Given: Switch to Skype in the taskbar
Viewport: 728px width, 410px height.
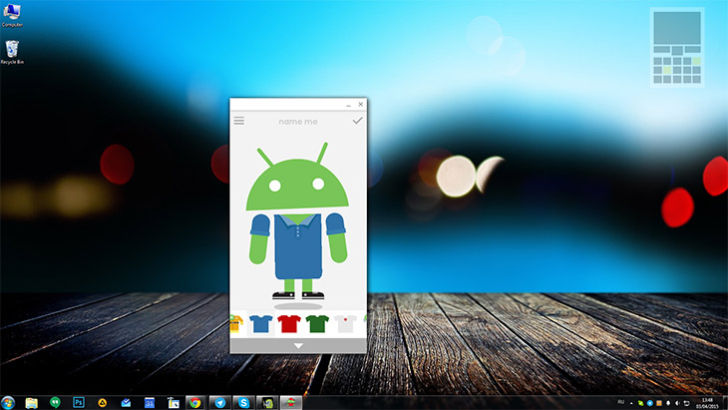Looking at the screenshot, I should 244,403.
